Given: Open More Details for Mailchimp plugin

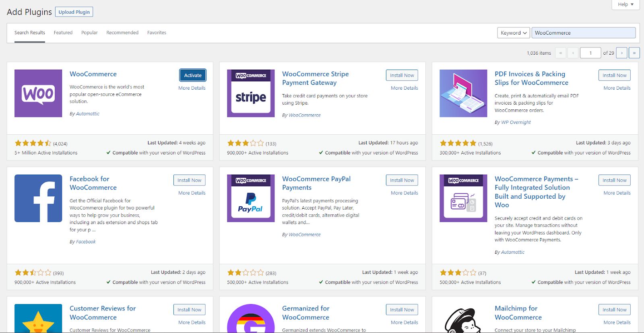Looking at the screenshot, I should click(x=617, y=323).
